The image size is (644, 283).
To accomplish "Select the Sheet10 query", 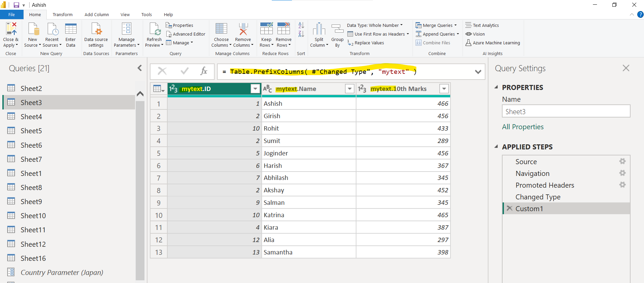I will (33, 216).
